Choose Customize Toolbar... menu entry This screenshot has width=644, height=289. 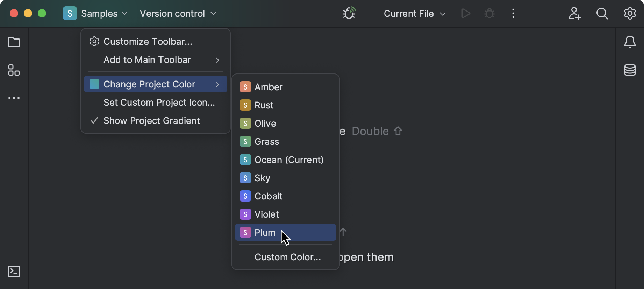click(148, 42)
